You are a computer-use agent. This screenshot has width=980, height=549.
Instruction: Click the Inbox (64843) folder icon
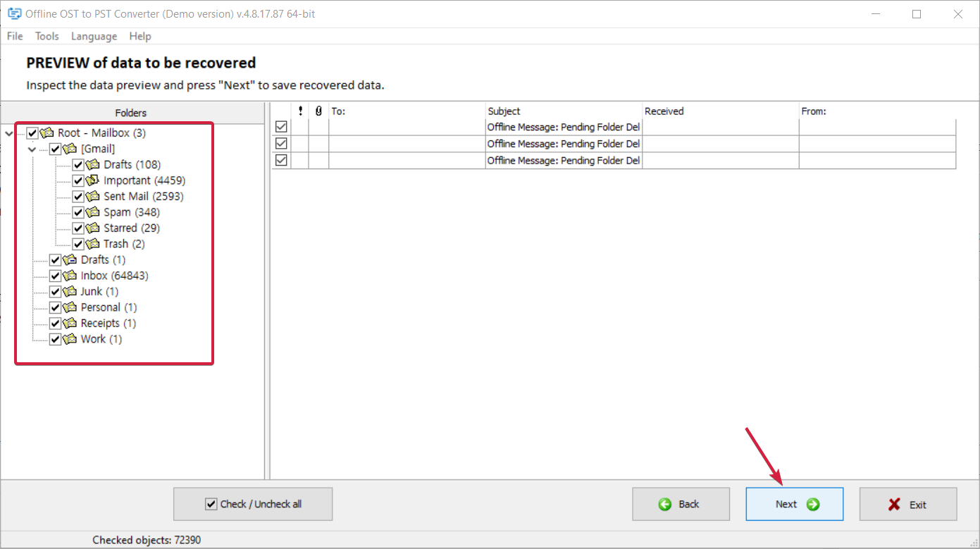pos(70,276)
